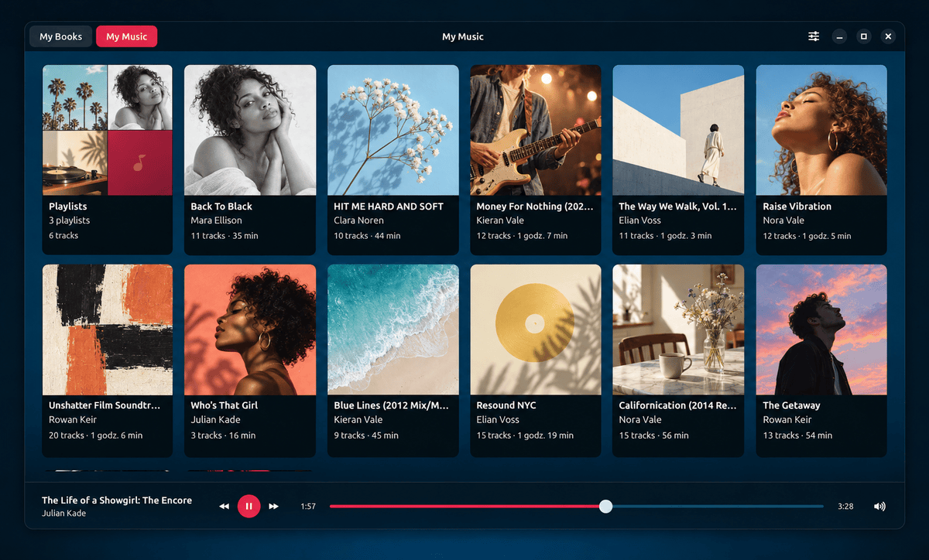Click 'The Way We Walk, Vol. 1' title

(677, 207)
